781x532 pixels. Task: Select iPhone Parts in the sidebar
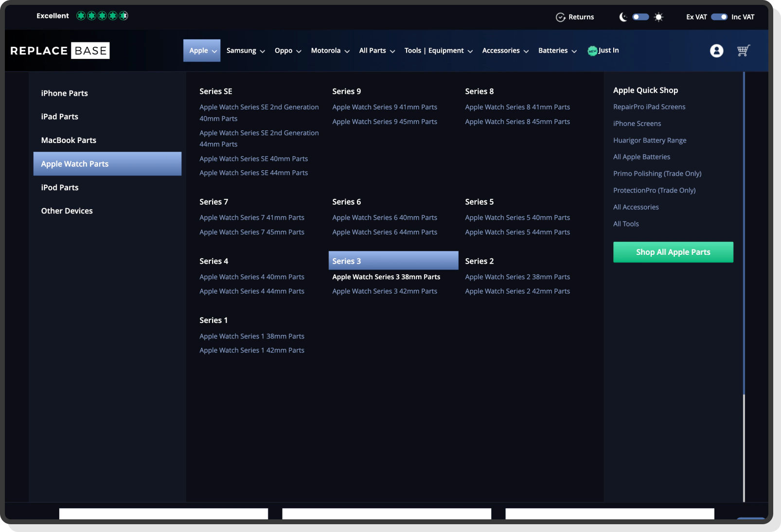[x=64, y=93]
